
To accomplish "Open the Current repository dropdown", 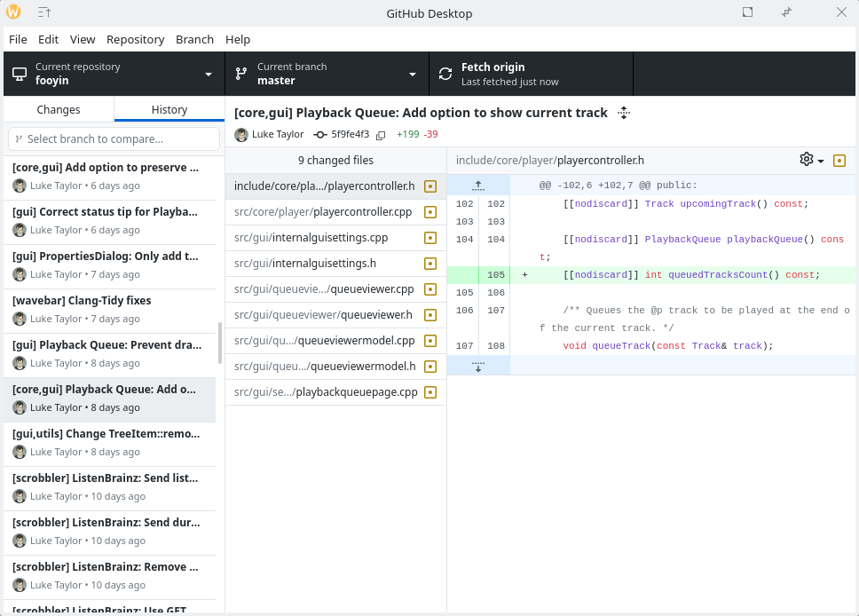I will (114, 74).
